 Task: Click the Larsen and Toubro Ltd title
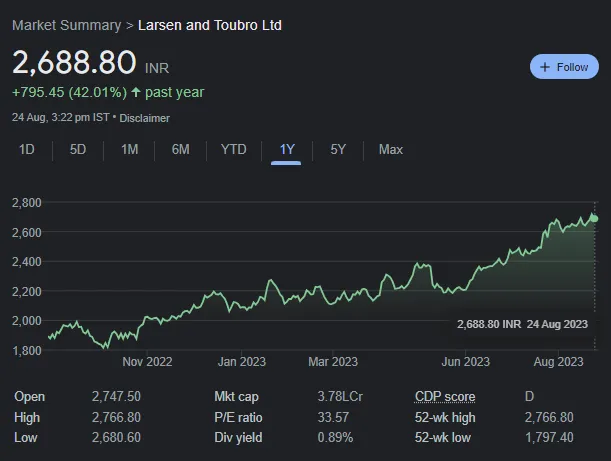pos(209,25)
